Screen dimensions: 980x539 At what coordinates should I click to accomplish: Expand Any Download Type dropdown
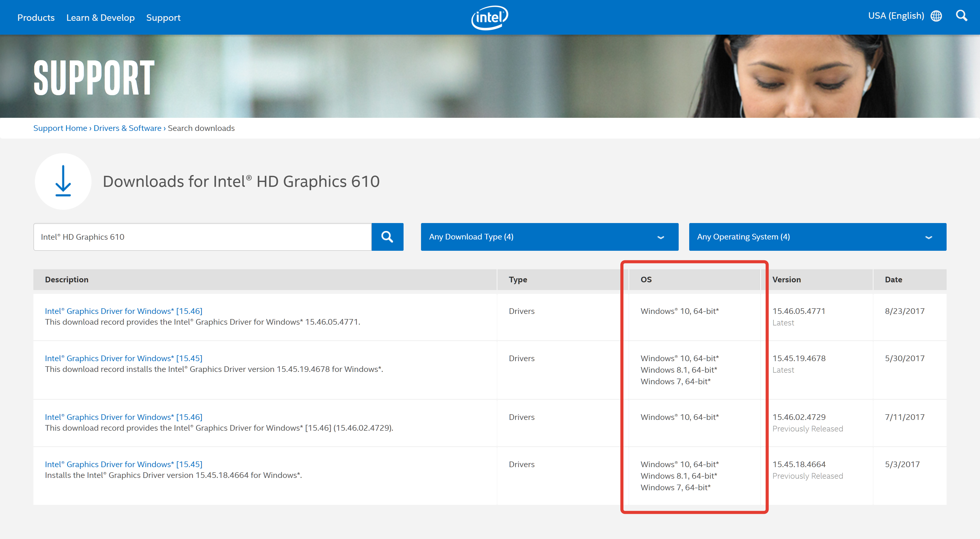point(549,237)
